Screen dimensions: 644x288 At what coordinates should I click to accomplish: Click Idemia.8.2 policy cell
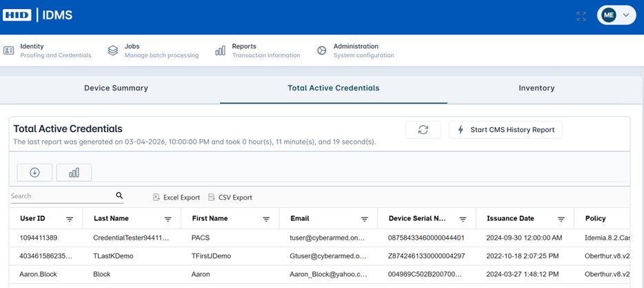pos(607,238)
